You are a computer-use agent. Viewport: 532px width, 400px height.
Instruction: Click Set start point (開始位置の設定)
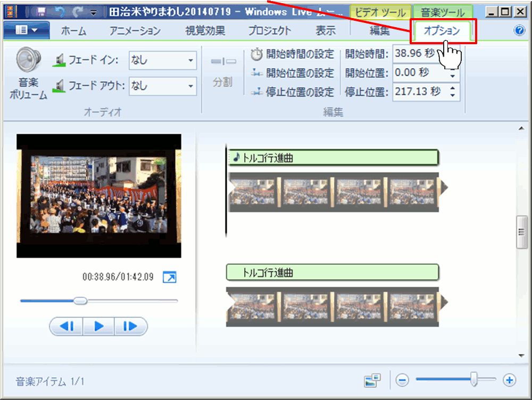(293, 73)
